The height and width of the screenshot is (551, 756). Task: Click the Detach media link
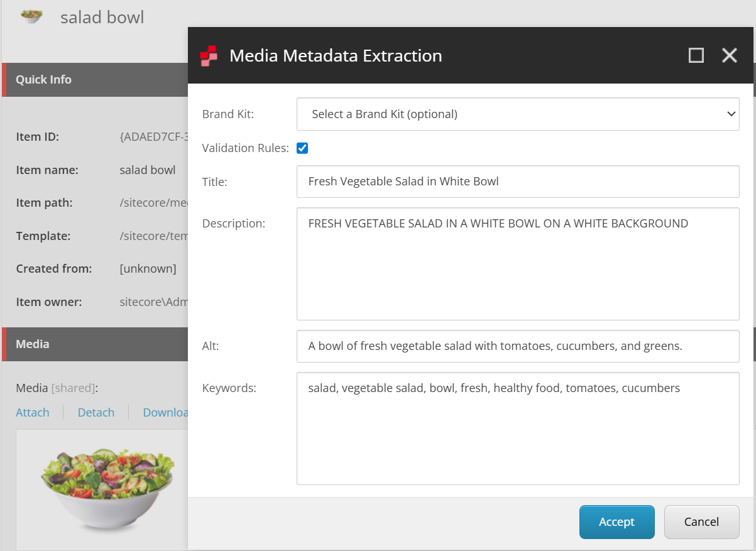coord(96,413)
